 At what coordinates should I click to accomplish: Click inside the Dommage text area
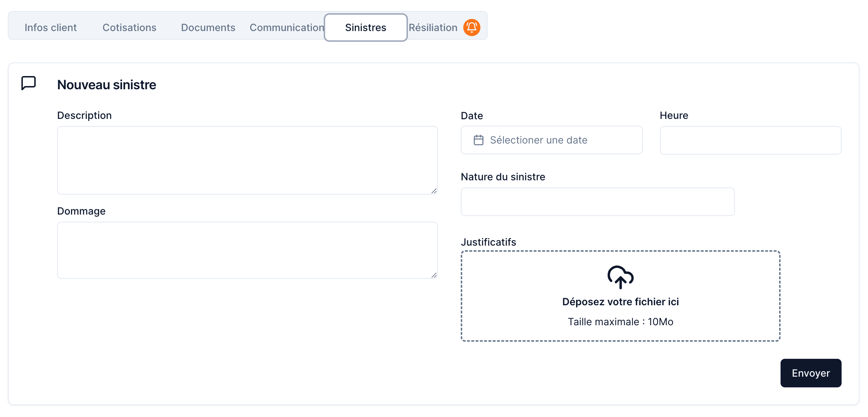[247, 250]
